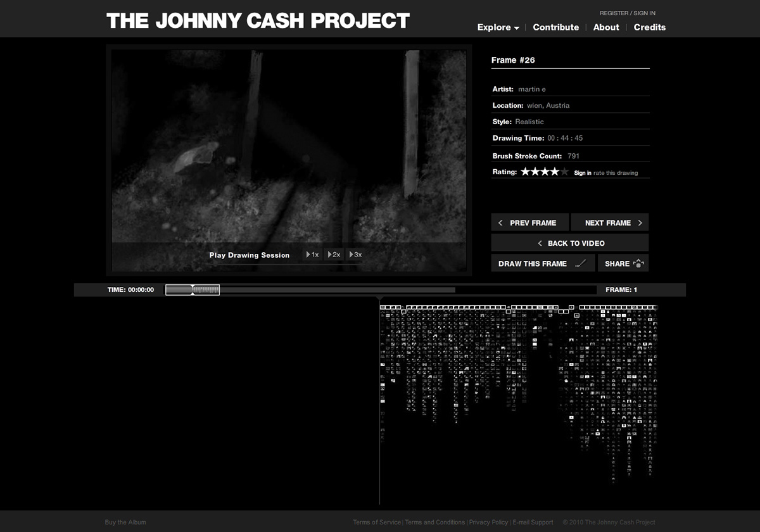Play drawing session at 1x speed
This screenshot has width=760, height=532.
[312, 255]
